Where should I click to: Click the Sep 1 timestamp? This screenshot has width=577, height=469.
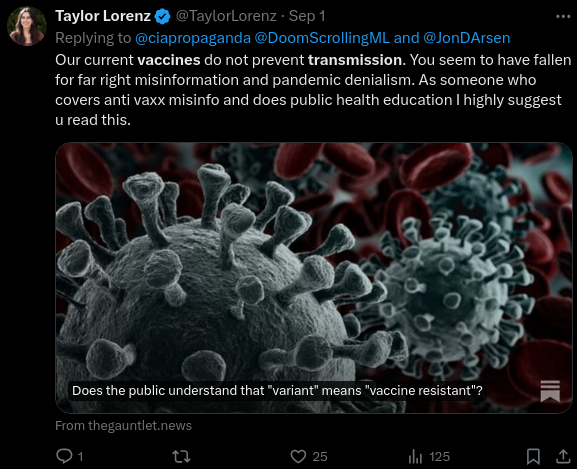click(307, 16)
